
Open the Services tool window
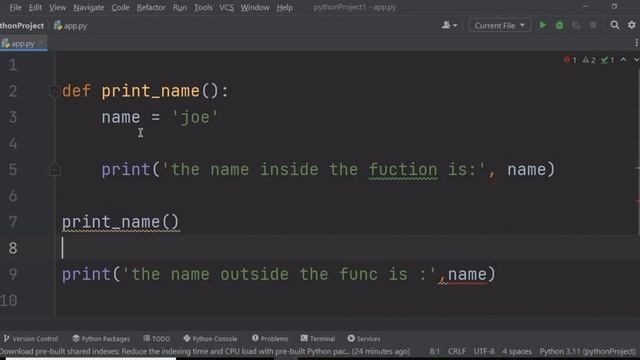pos(364,338)
